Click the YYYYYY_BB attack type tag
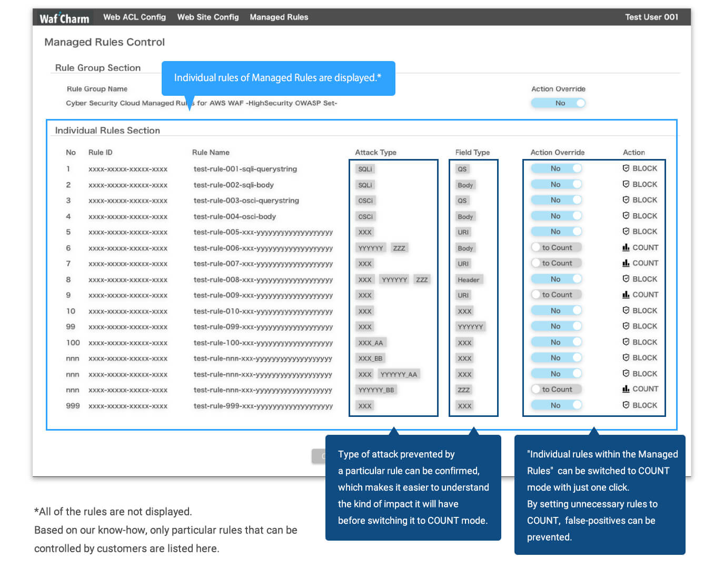This screenshot has width=724, height=588. (376, 390)
